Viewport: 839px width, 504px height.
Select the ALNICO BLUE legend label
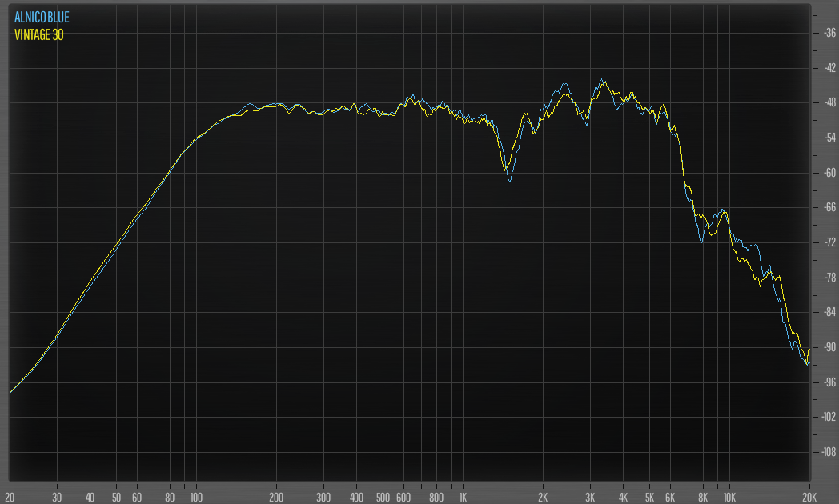pyautogui.click(x=42, y=17)
